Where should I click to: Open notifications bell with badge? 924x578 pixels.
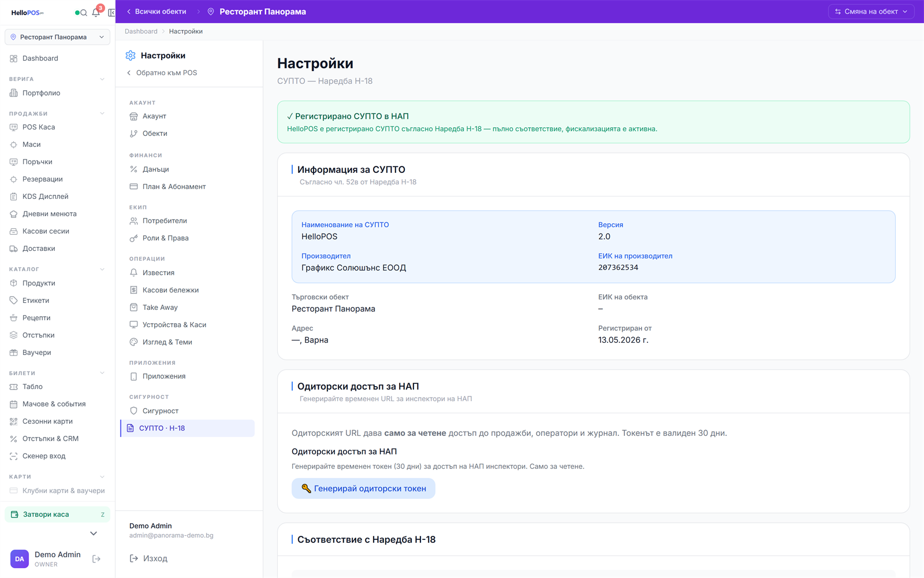coord(96,12)
